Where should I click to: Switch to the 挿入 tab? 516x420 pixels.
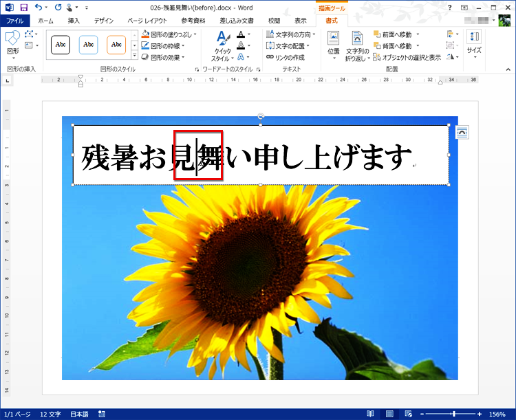(x=74, y=21)
